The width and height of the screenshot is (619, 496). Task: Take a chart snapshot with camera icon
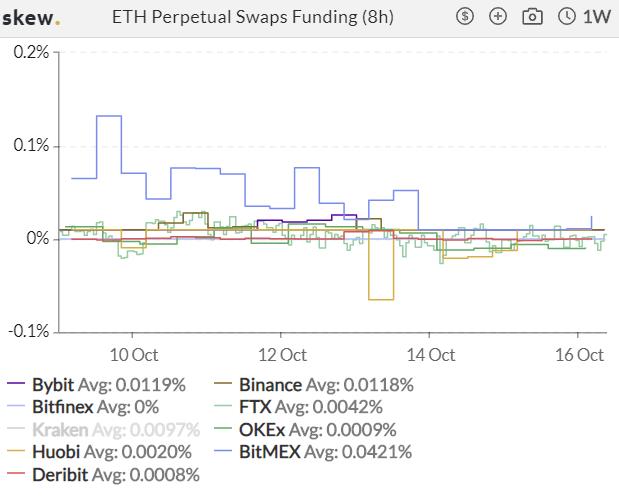point(532,17)
